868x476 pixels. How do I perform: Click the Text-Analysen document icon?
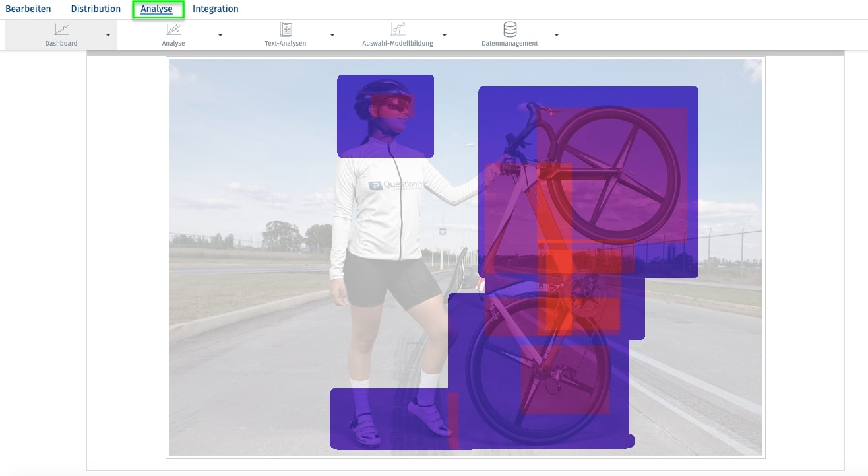(x=286, y=30)
